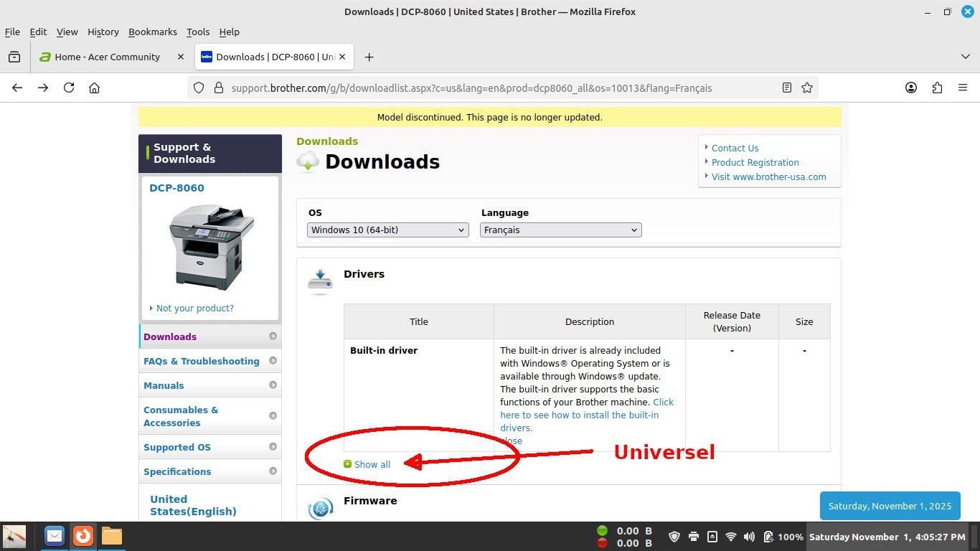Click the Built-in driver title cell

[419, 395]
